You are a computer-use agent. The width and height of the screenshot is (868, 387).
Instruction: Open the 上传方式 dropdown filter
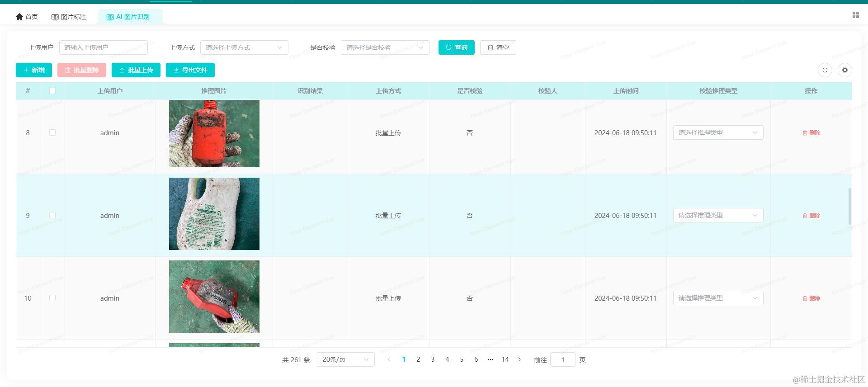pyautogui.click(x=244, y=47)
